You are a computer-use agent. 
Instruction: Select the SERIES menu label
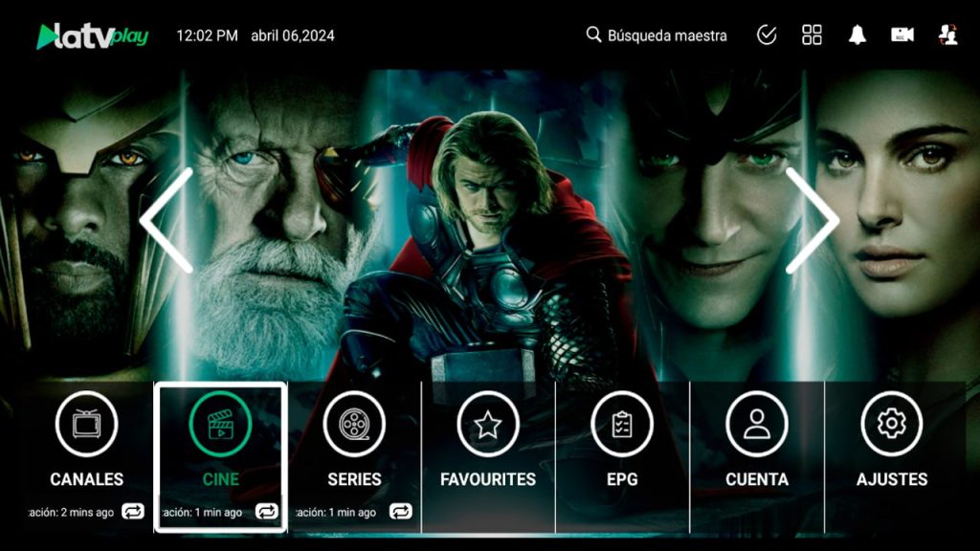[354, 479]
